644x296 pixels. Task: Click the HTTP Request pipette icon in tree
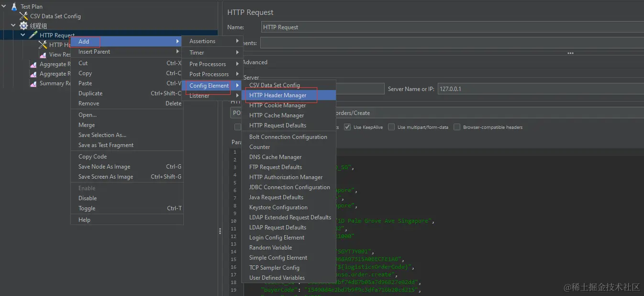33,35
